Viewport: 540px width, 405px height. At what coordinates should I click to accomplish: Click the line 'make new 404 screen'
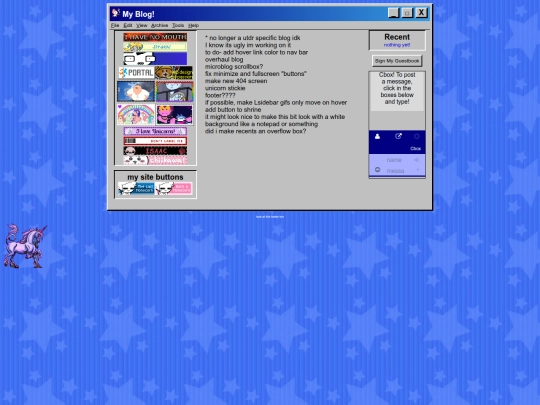(x=236, y=81)
